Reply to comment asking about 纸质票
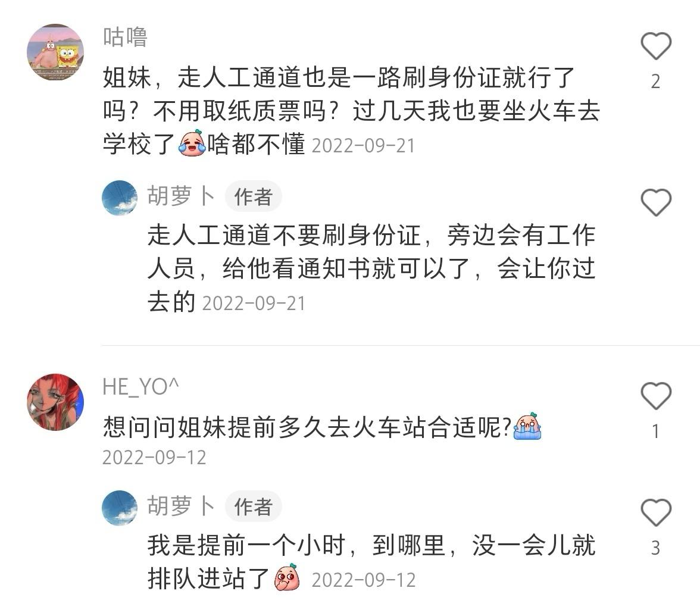The height and width of the screenshot is (613, 700). (351, 110)
